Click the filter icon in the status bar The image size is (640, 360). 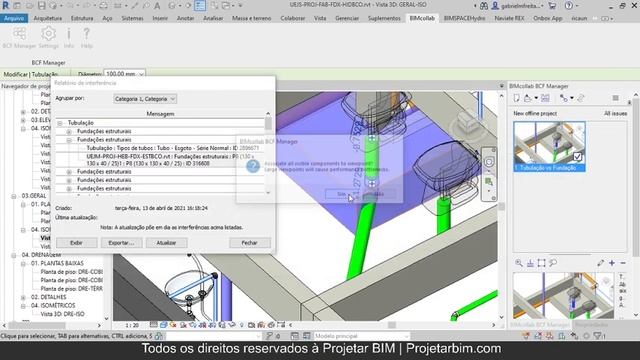(598, 336)
